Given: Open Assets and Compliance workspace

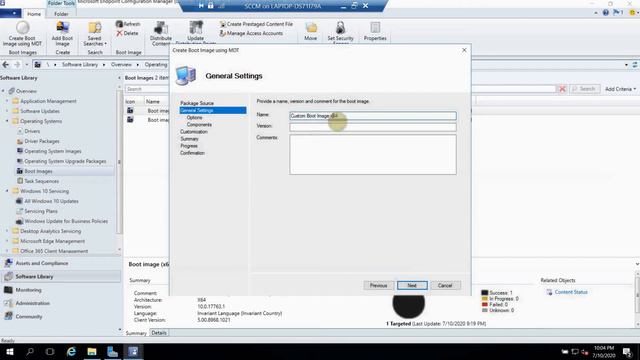Looking at the screenshot, I should (x=42, y=263).
